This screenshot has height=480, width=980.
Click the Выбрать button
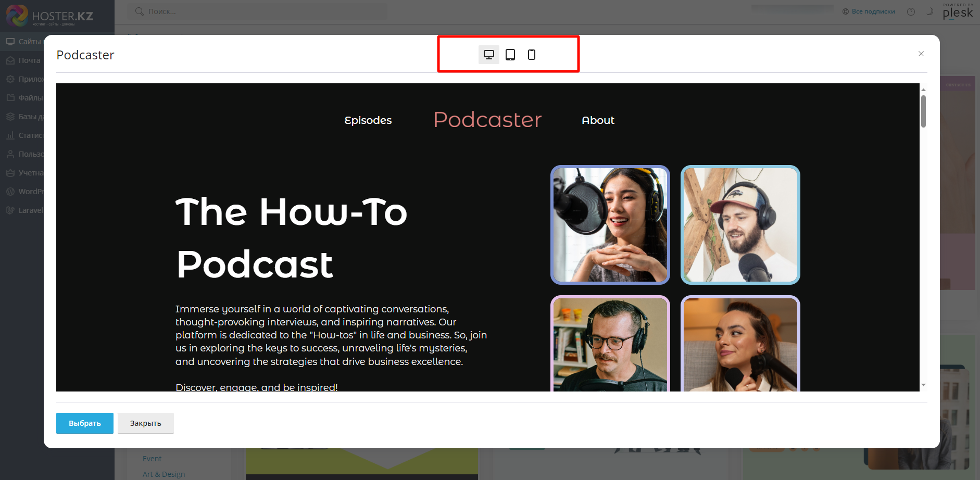(x=85, y=423)
